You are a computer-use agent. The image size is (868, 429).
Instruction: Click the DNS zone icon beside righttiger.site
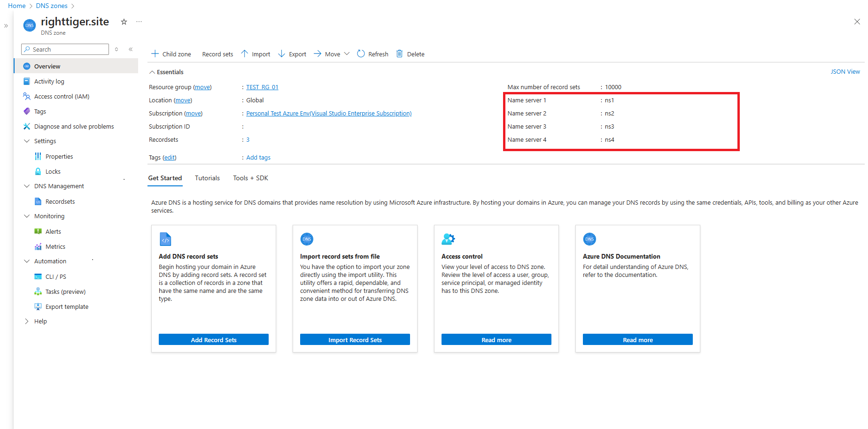point(30,25)
